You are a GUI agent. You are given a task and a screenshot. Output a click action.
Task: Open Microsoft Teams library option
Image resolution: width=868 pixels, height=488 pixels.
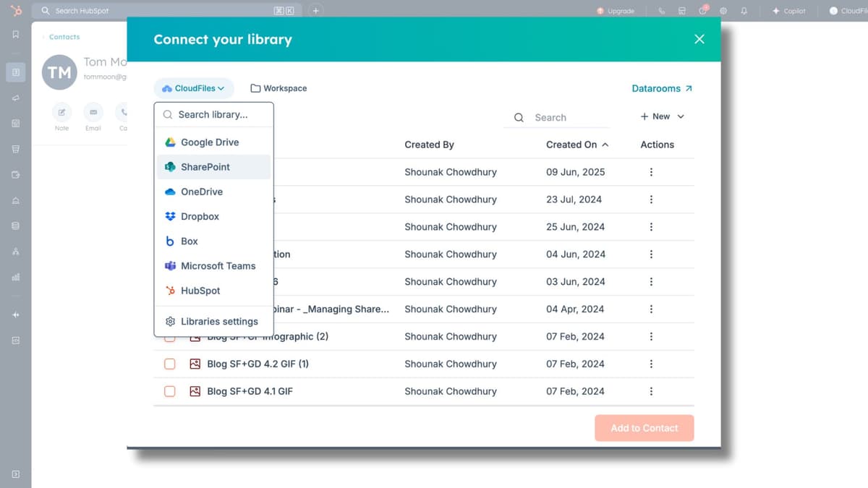coord(218,265)
